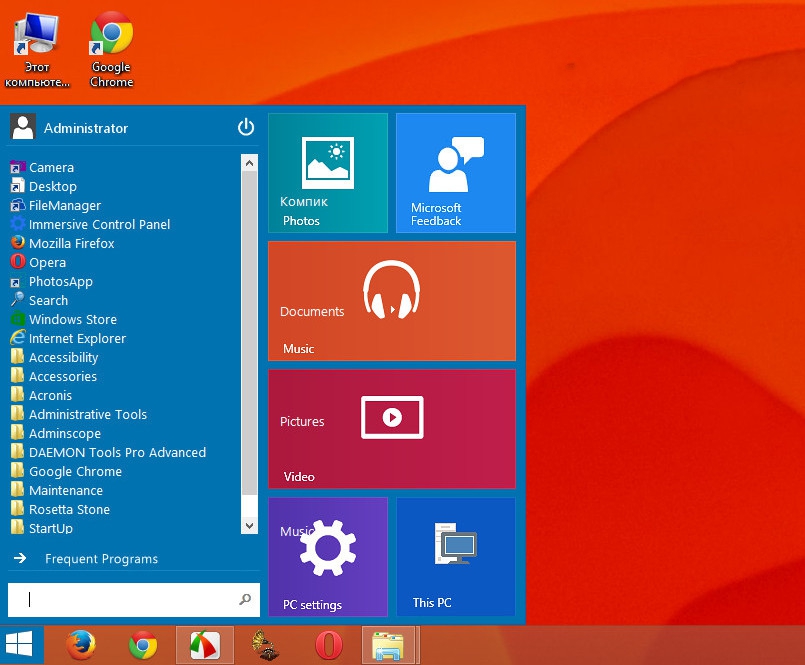Open Immersive Control Panel entry

[x=90, y=224]
